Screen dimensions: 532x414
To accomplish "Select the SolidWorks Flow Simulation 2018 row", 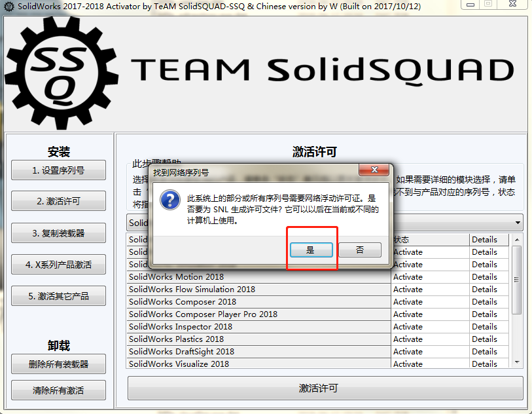I will pos(259,290).
